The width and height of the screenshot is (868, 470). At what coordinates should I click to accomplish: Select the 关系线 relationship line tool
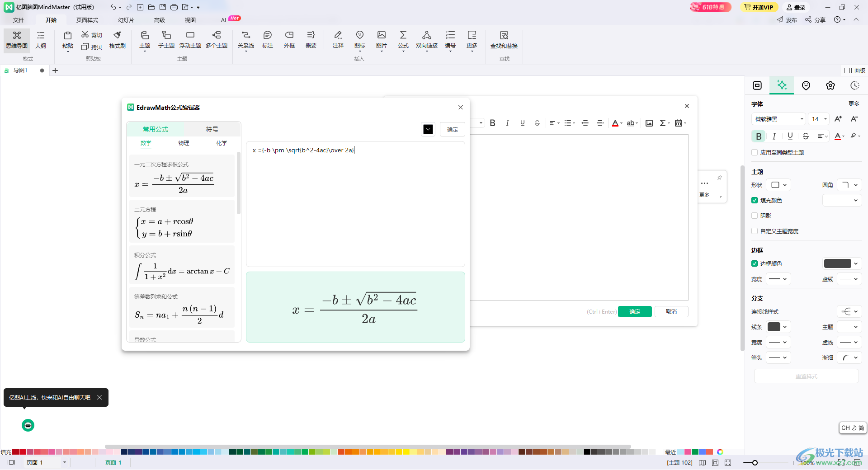pos(246,40)
